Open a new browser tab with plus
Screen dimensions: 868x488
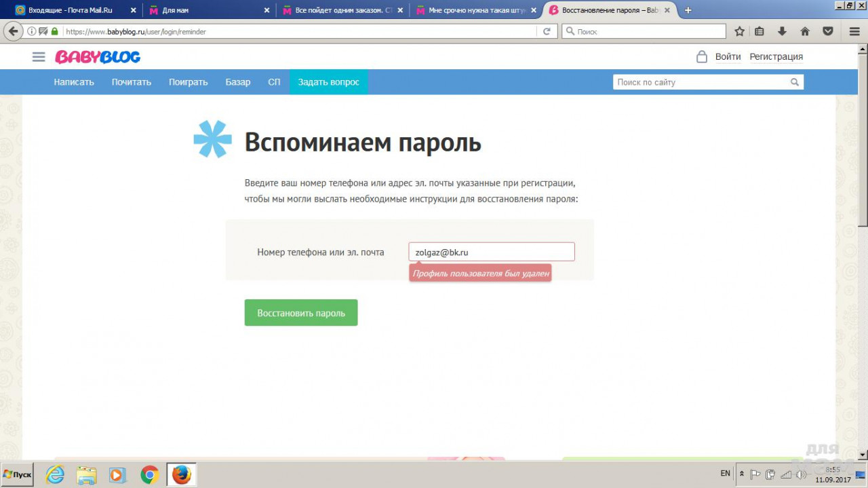688,10
